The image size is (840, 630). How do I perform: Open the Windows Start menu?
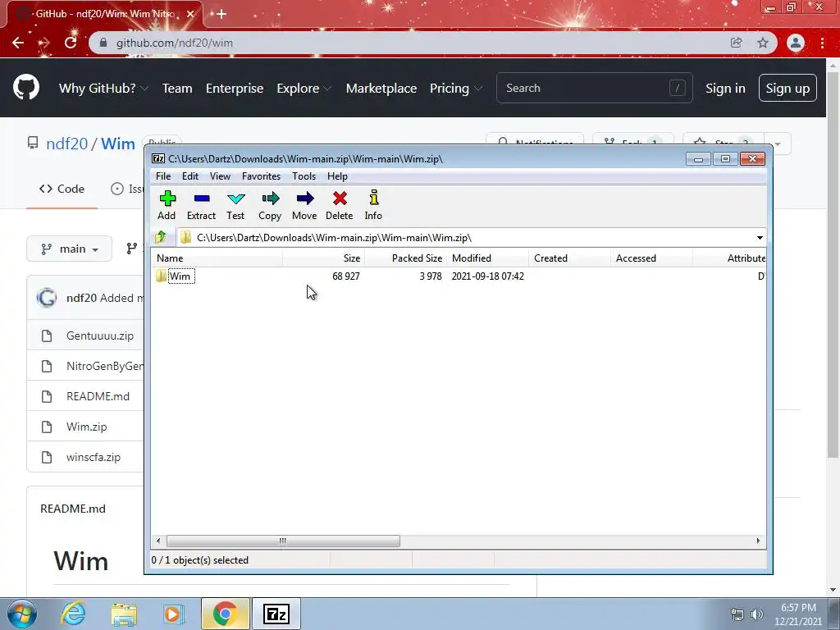pyautogui.click(x=22, y=614)
